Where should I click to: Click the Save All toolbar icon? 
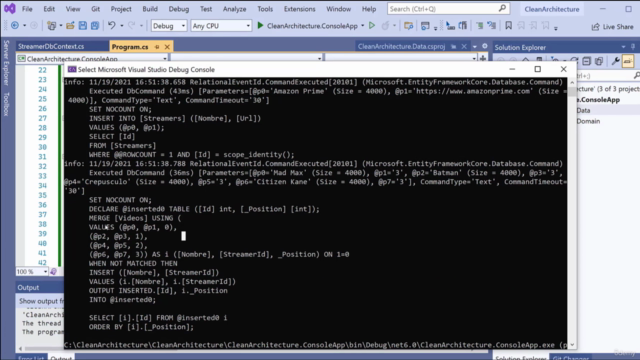(x=95, y=26)
